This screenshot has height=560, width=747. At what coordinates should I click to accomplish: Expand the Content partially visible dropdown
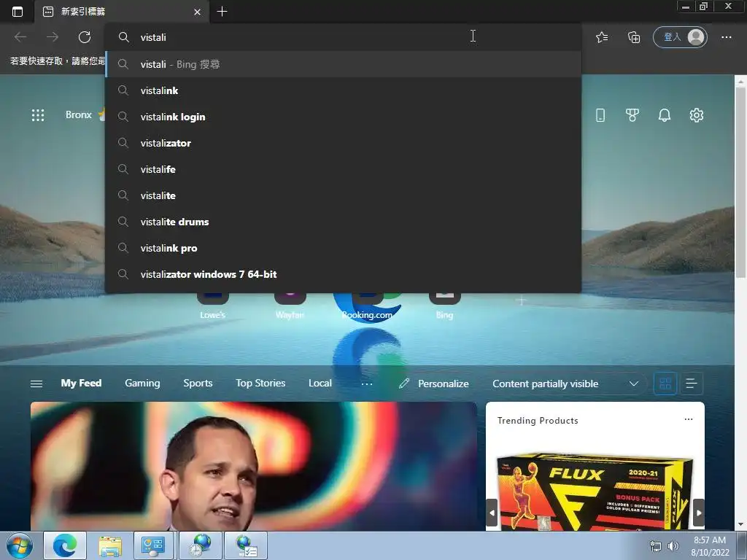[565, 384]
